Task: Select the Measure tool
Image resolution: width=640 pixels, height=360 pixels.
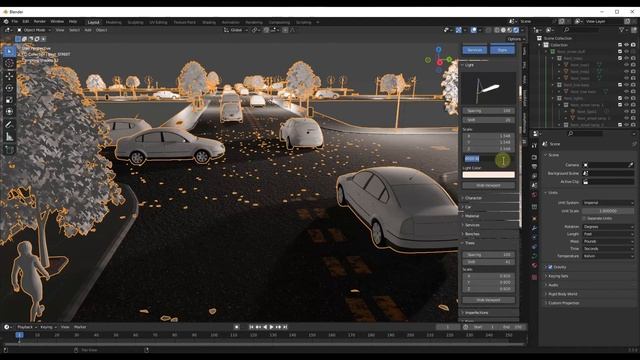Action: (9, 137)
